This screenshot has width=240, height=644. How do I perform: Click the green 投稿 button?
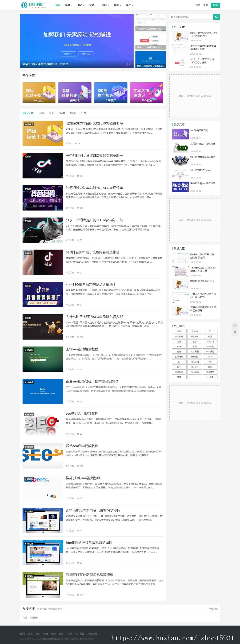point(215,5)
